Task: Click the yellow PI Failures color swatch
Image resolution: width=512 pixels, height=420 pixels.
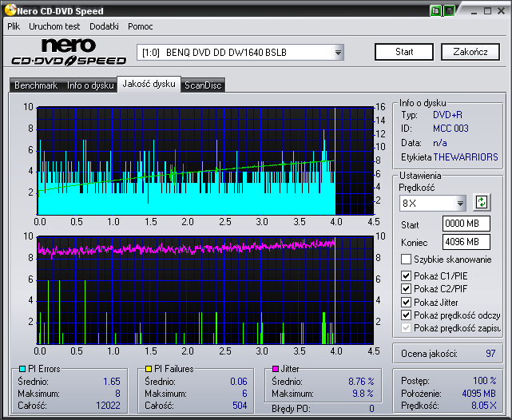Action: click(x=149, y=369)
